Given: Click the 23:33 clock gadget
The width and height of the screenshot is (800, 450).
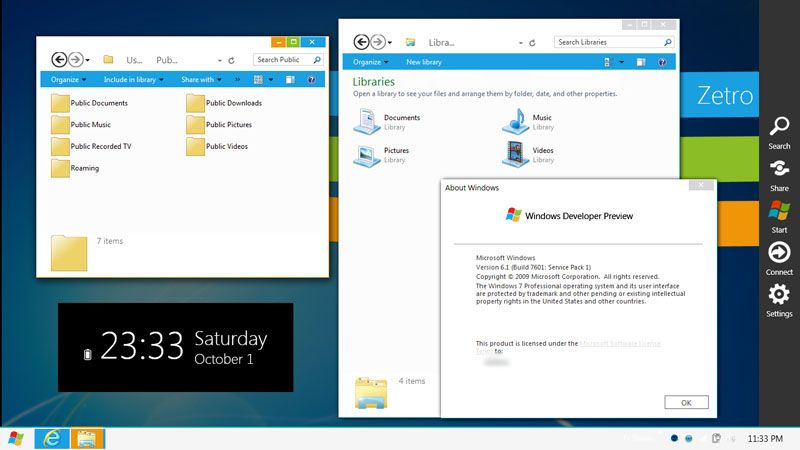Looking at the screenshot, I should coord(176,347).
